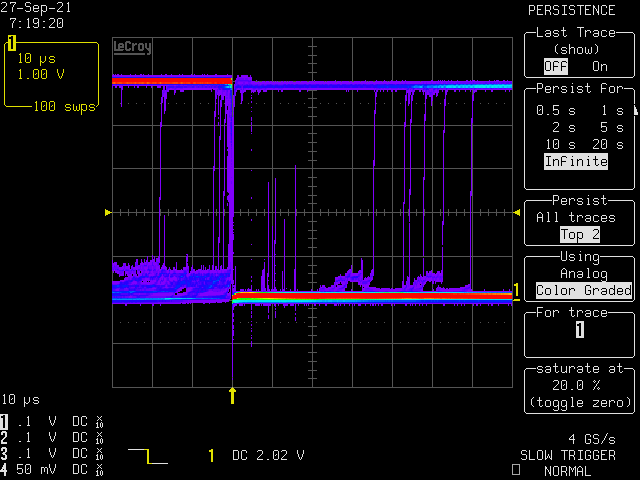The image size is (640, 480).
Task: Click the DC 2.02 V trigger level readout
Action: tap(268, 456)
